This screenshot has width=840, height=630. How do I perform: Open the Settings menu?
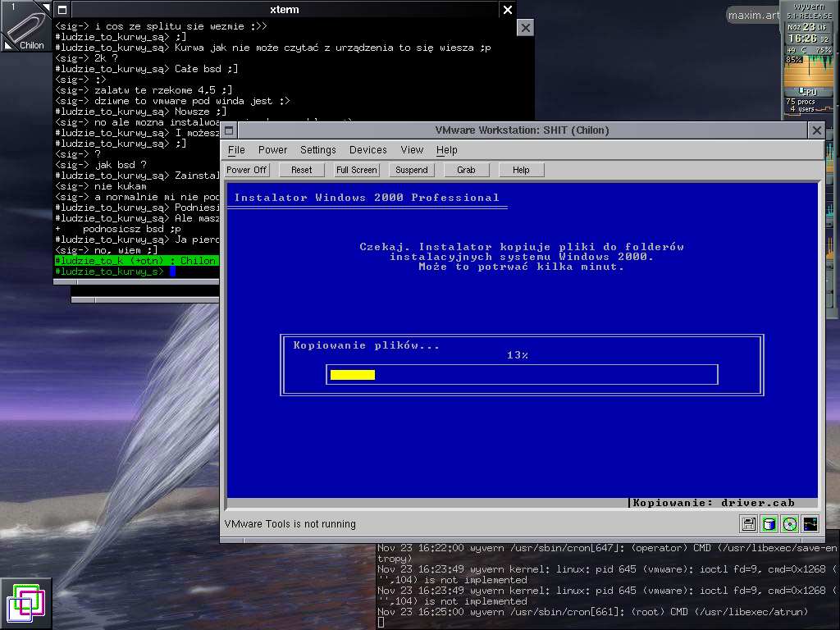[317, 150]
